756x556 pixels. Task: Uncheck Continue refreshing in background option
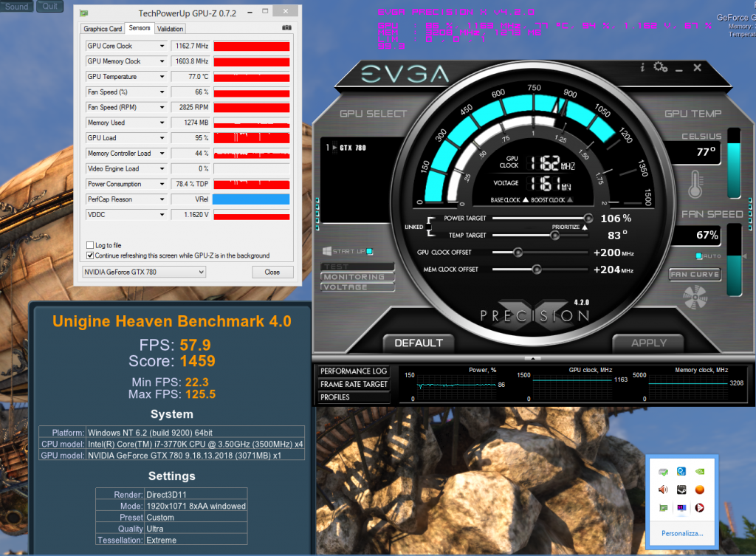point(90,255)
